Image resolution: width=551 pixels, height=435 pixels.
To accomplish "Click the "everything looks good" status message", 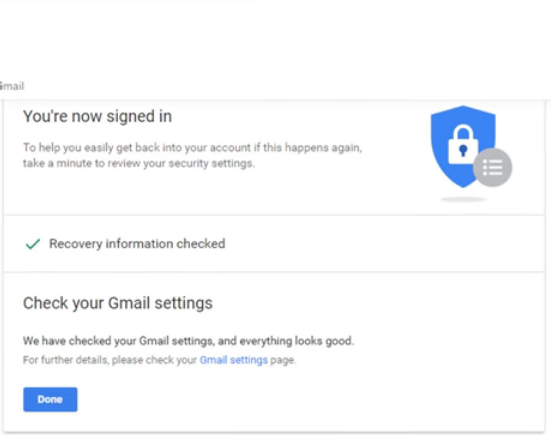I will click(x=188, y=341).
